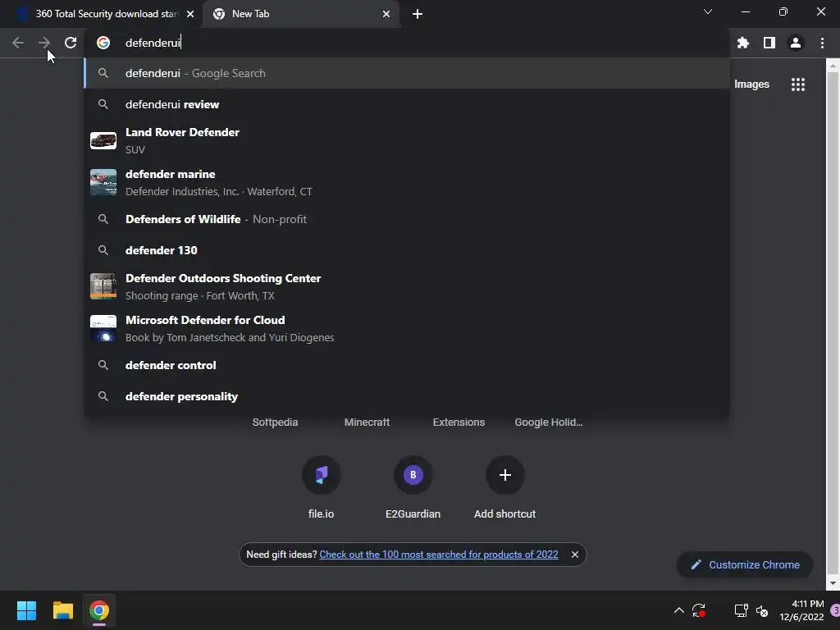
Task: Open the Minecraft shortcut
Action: coord(367,422)
